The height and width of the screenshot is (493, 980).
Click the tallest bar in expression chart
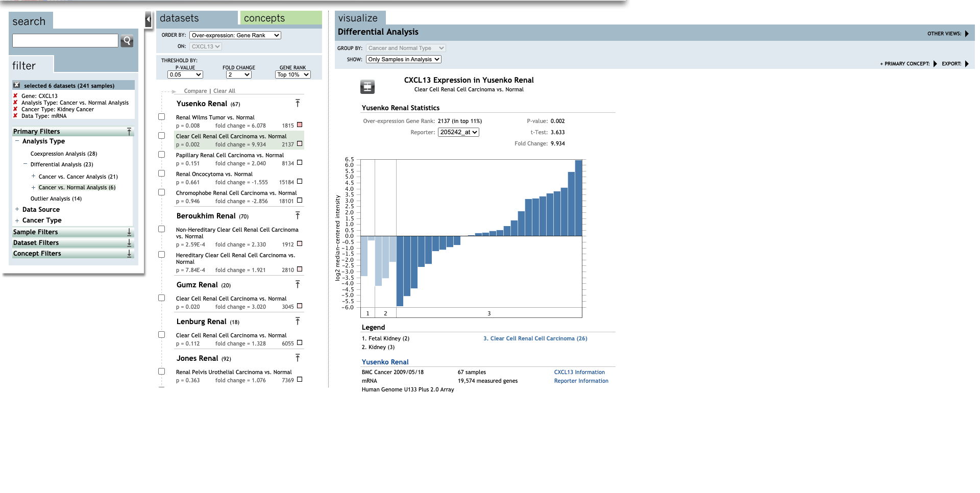coord(578,198)
